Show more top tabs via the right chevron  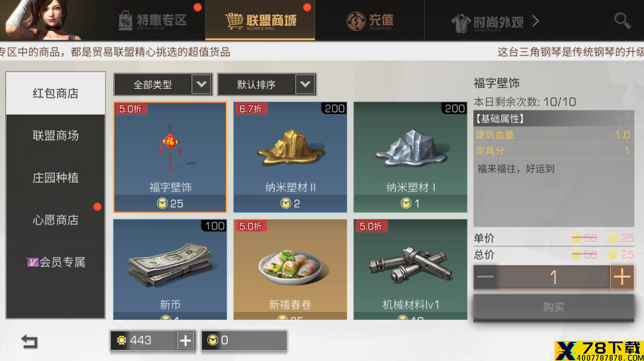point(535,21)
